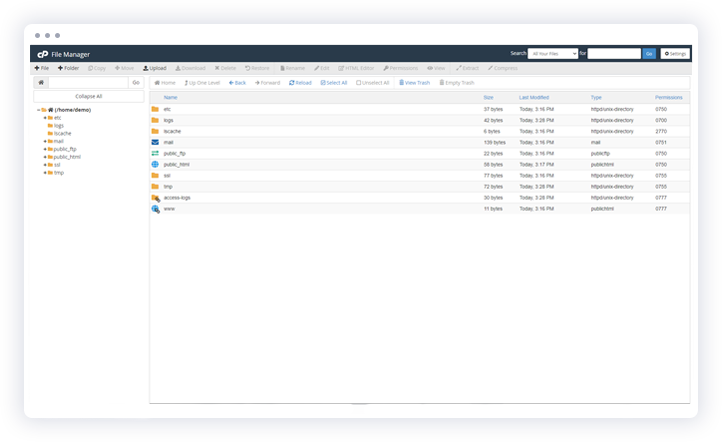Create a new file with +File
This screenshot has width=722, height=442.
coord(43,68)
